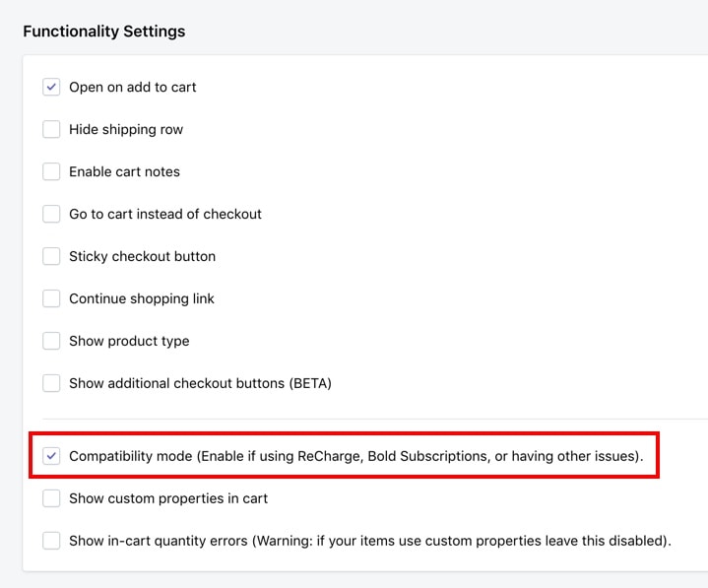708x588 pixels.
Task: Click the Sticky checkout button label text
Action: coord(142,256)
